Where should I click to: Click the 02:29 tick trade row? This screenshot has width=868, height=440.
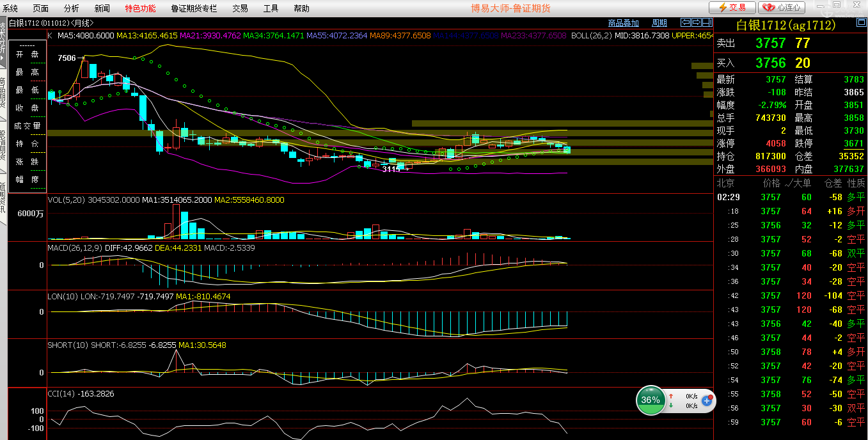click(791, 197)
